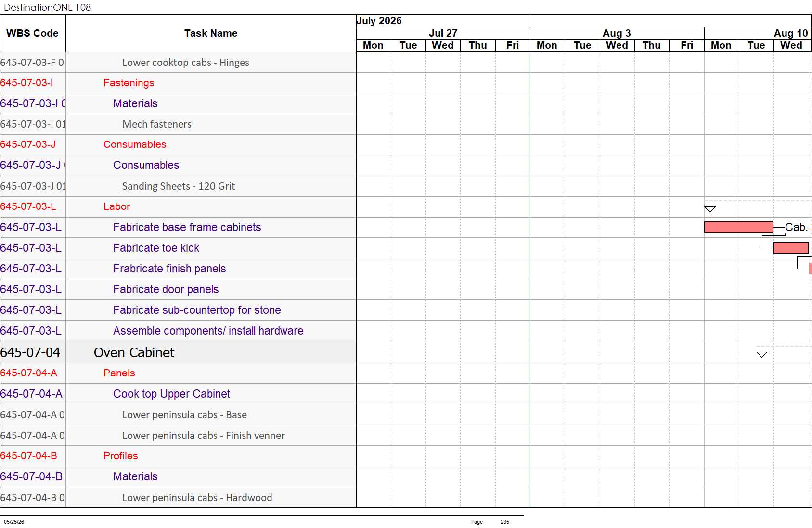Click the Task Name column header
This screenshot has height=528, width=812.
(x=211, y=33)
